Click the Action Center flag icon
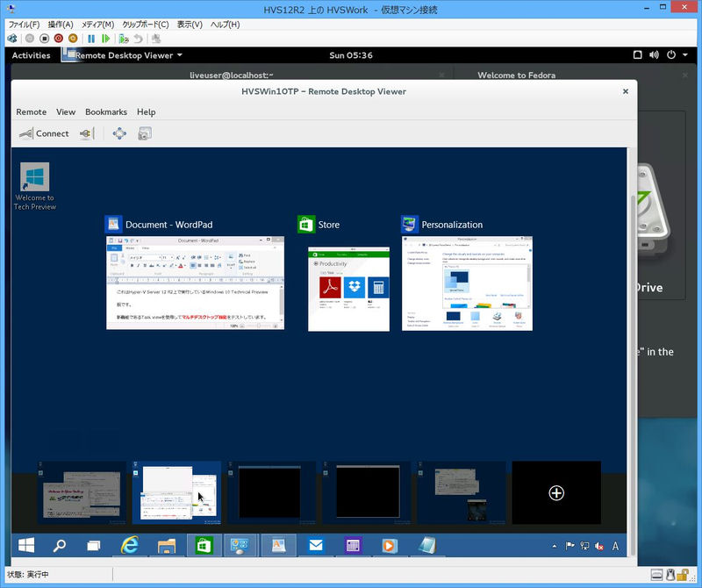 point(569,546)
